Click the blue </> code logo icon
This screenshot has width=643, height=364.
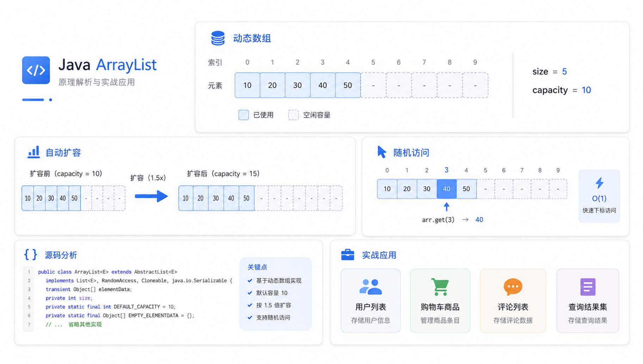(x=36, y=70)
